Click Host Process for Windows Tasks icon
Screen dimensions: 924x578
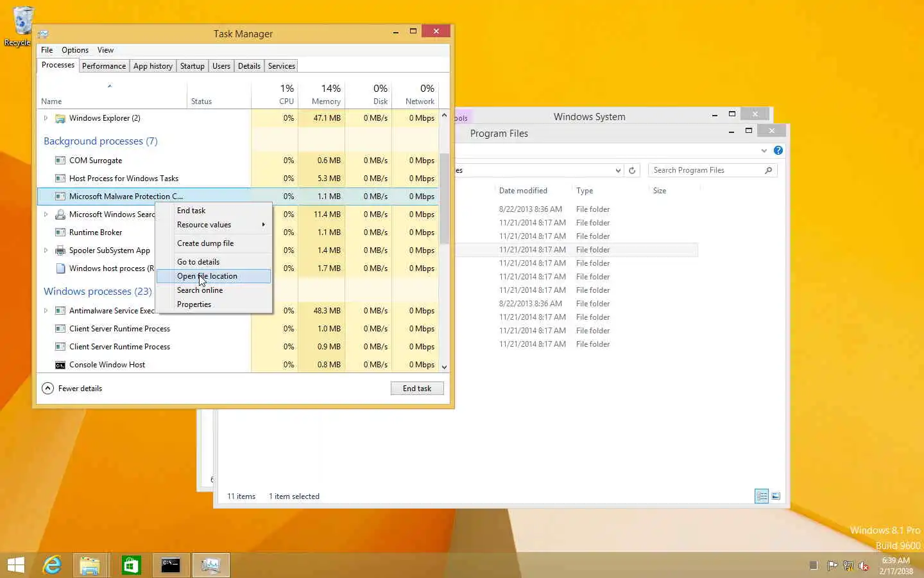(x=60, y=179)
